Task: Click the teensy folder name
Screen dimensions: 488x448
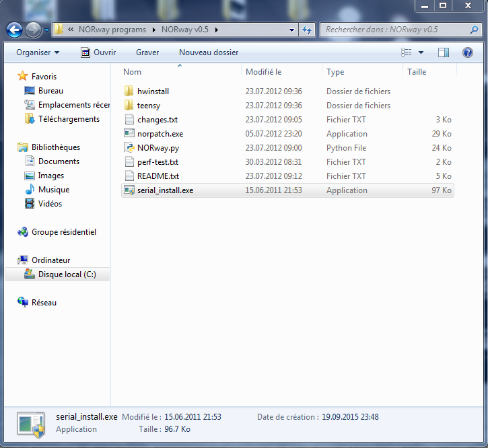Action: pos(149,106)
